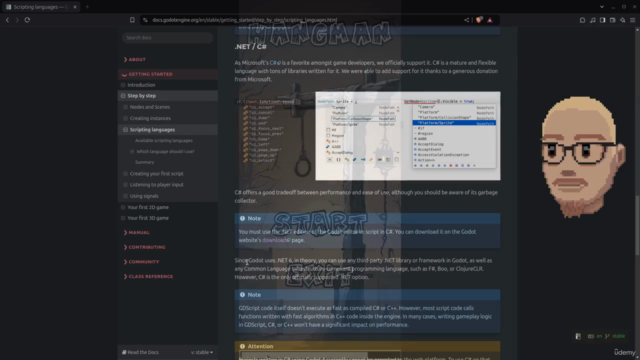640x360 pixels.
Task: Open the Nodes and Scenes link
Action: pos(150,107)
